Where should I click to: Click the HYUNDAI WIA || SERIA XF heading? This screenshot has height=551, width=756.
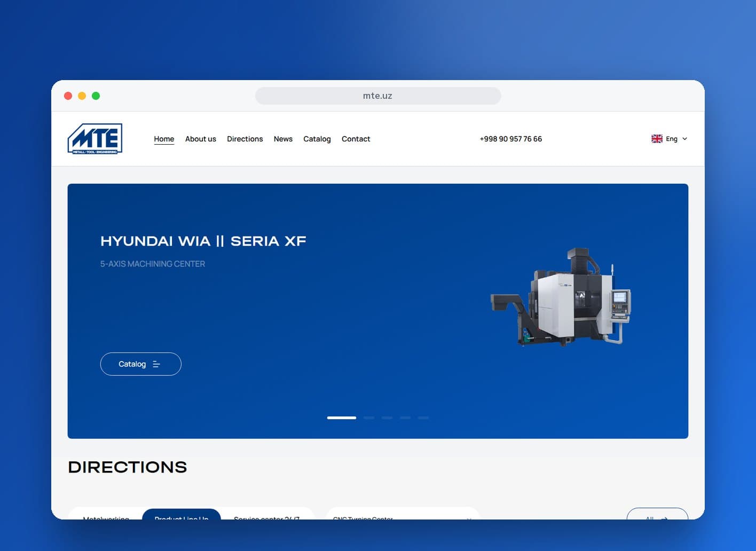coord(203,241)
